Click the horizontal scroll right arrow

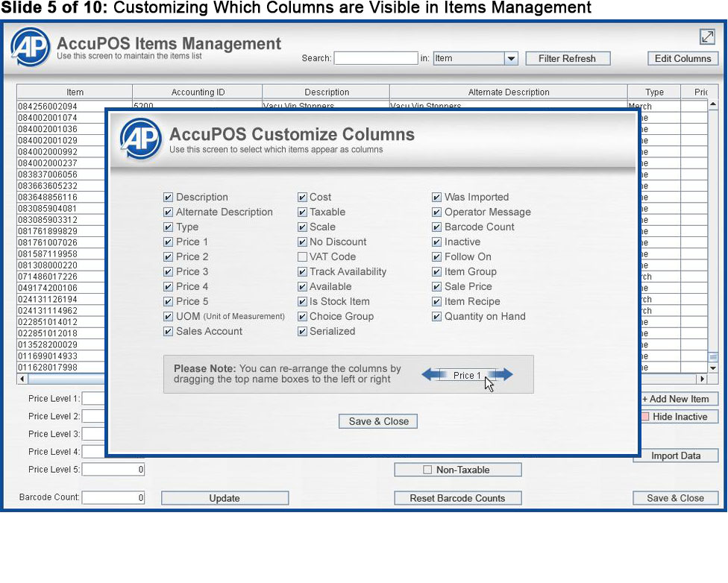[x=702, y=379]
